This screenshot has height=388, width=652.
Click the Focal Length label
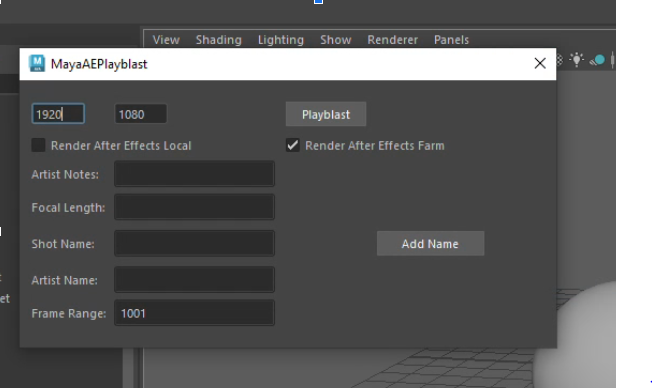68,208
